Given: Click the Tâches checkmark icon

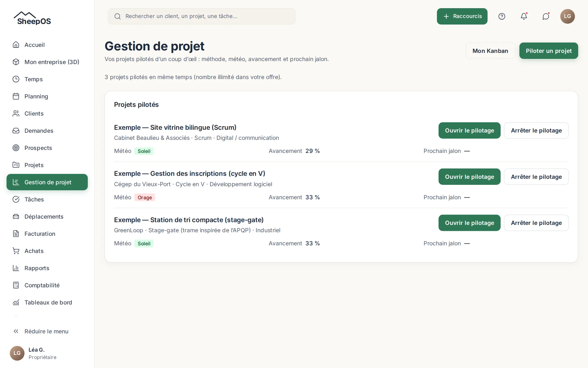Looking at the screenshot, I should (16, 199).
